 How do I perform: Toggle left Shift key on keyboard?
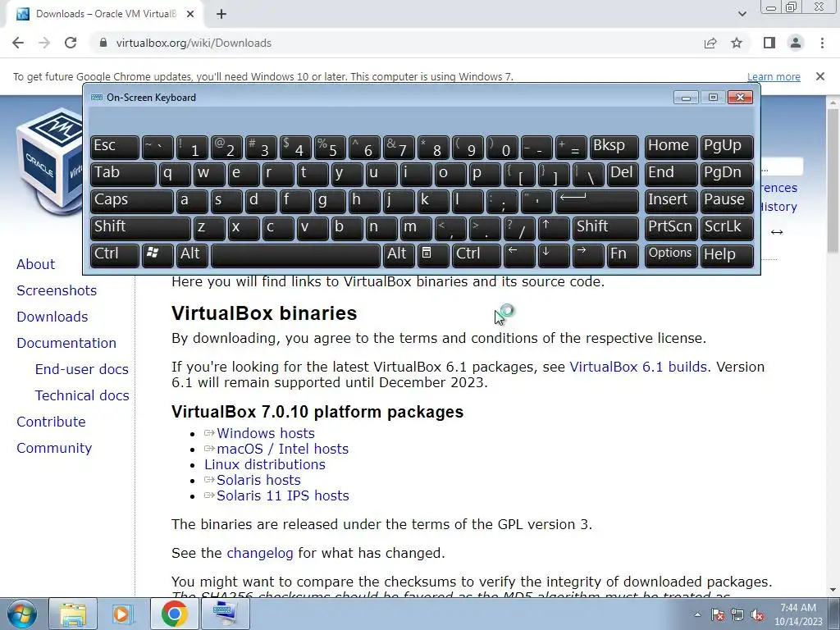(140, 228)
